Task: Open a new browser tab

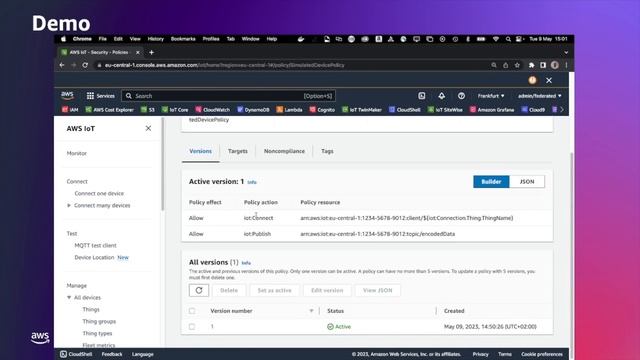Action: tap(151, 52)
